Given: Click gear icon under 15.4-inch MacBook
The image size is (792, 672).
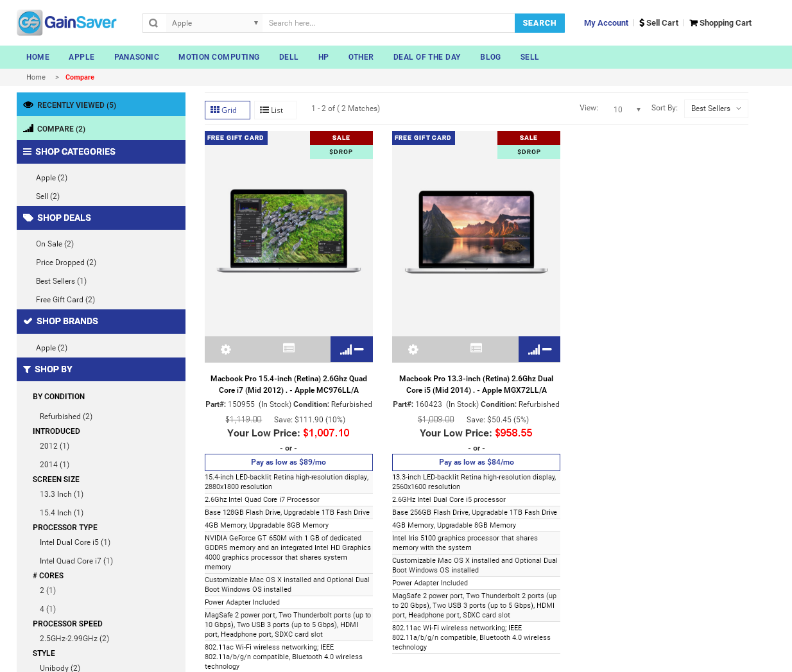Looking at the screenshot, I should pos(226,349).
